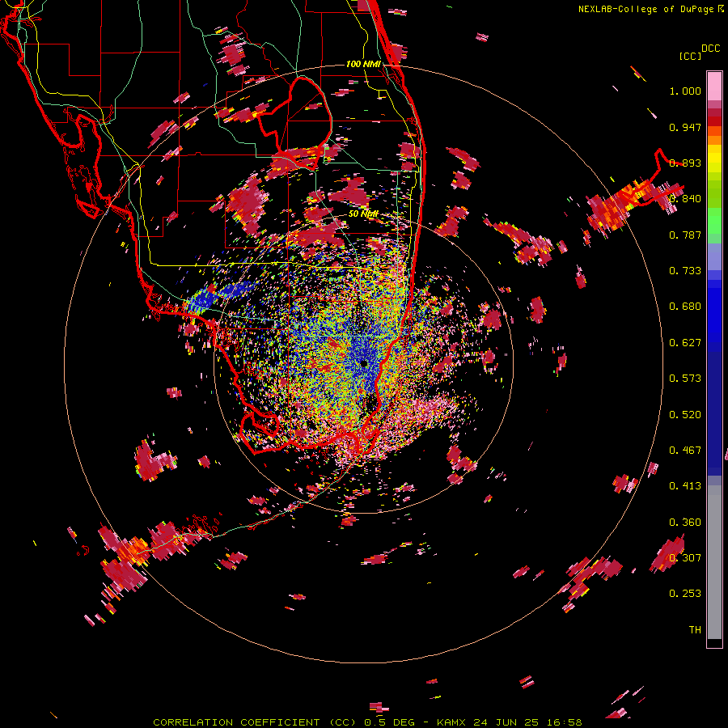Select the 0.680 scale value
728x728 pixels.
[x=685, y=307]
